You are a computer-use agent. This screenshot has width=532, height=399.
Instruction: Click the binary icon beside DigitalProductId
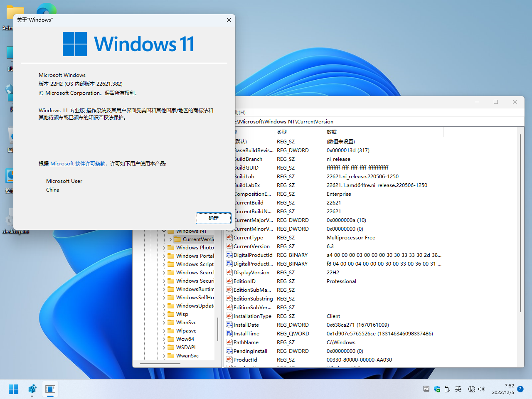[x=229, y=255]
